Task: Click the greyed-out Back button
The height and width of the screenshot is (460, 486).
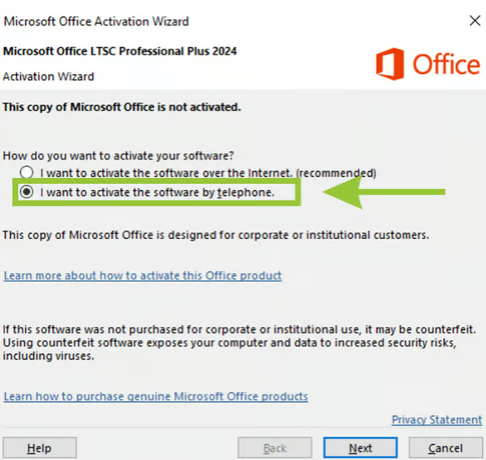Action: pyautogui.click(x=275, y=448)
